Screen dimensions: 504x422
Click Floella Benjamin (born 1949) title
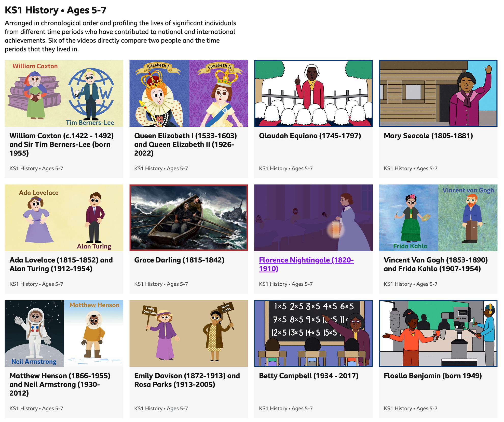click(x=433, y=376)
